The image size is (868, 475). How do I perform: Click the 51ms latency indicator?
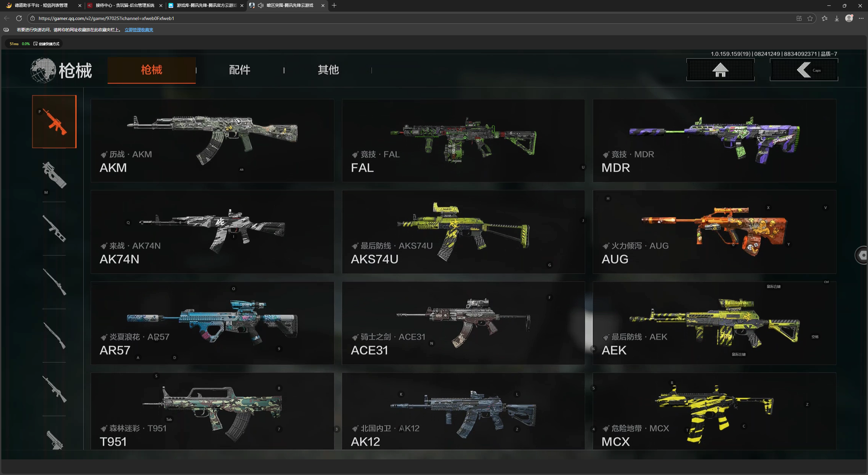coord(14,44)
